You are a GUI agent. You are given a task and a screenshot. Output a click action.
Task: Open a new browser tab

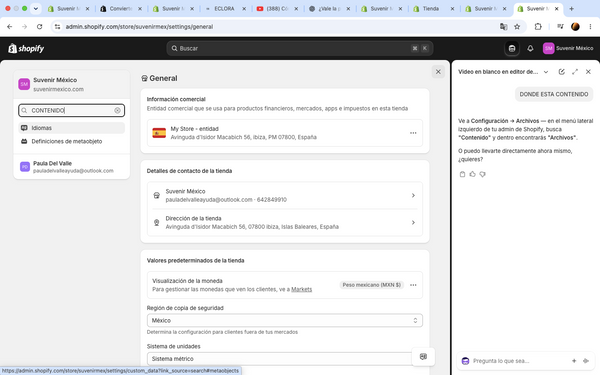[x=571, y=8]
